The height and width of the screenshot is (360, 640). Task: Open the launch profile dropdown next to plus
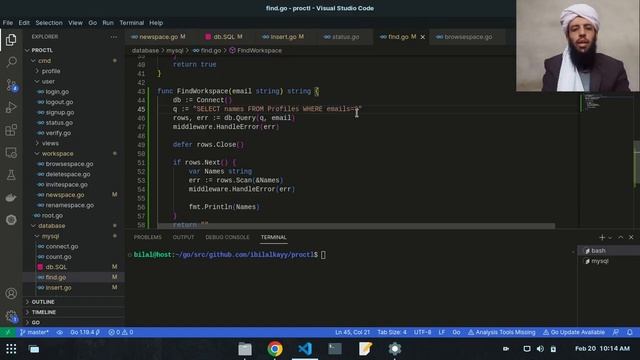pos(610,238)
